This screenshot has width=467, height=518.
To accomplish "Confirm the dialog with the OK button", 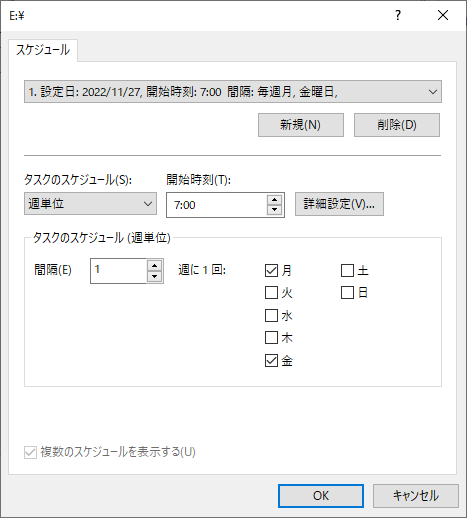I will point(321,496).
